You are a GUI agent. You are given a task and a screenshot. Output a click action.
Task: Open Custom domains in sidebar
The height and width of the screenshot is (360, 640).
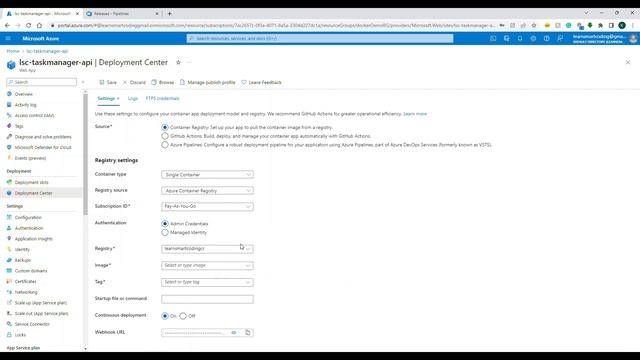click(31, 271)
